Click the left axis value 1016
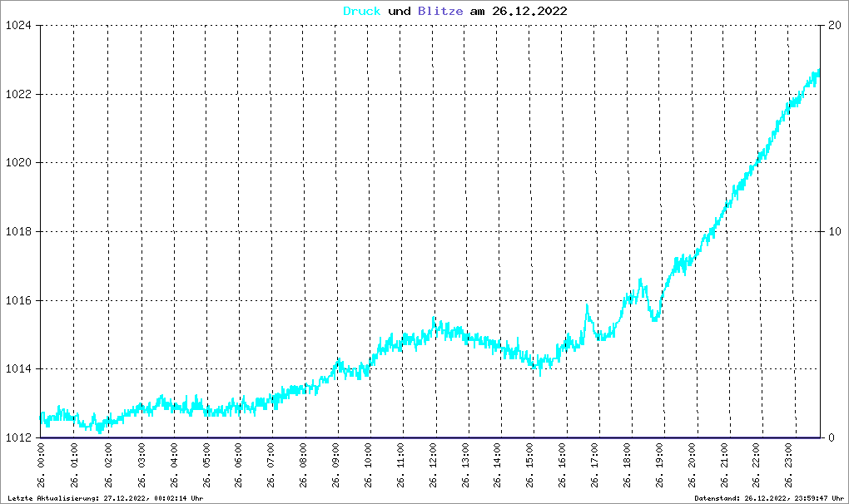 tap(18, 300)
